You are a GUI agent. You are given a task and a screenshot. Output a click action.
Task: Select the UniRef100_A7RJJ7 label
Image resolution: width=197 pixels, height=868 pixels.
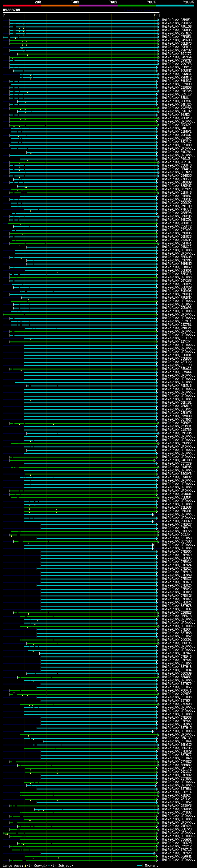177,210
